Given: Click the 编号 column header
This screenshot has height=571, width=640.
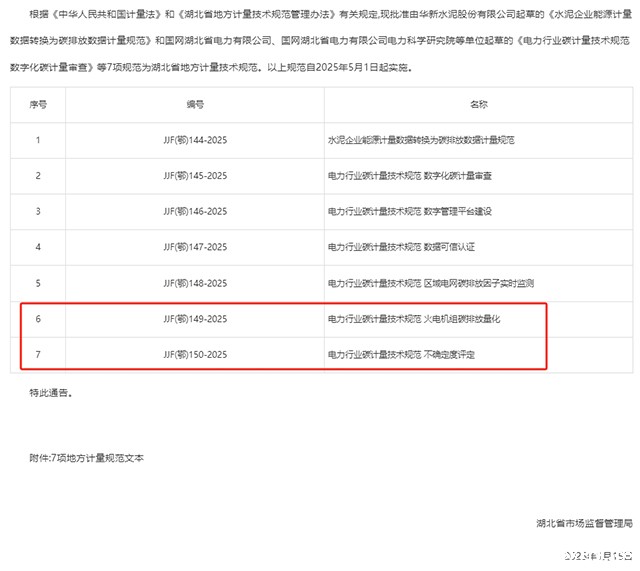Looking at the screenshot, I should [195, 104].
